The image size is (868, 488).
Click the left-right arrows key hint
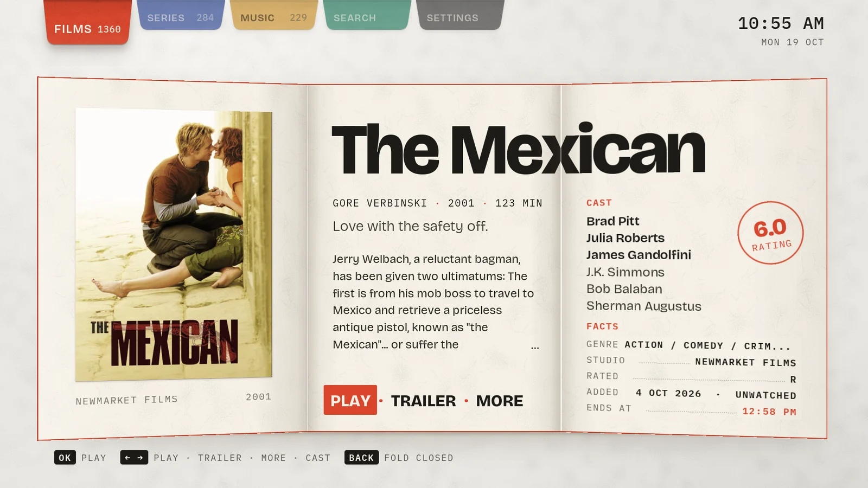coord(134,458)
